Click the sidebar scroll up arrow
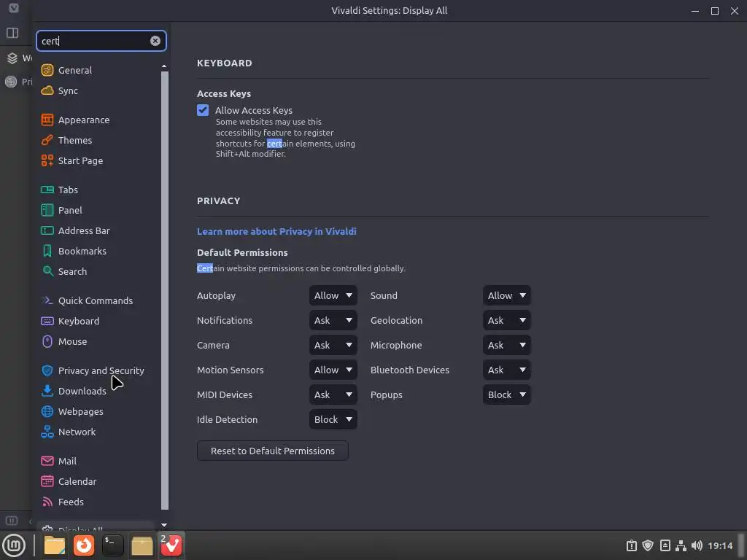The width and height of the screenshot is (747, 560). tap(164, 66)
